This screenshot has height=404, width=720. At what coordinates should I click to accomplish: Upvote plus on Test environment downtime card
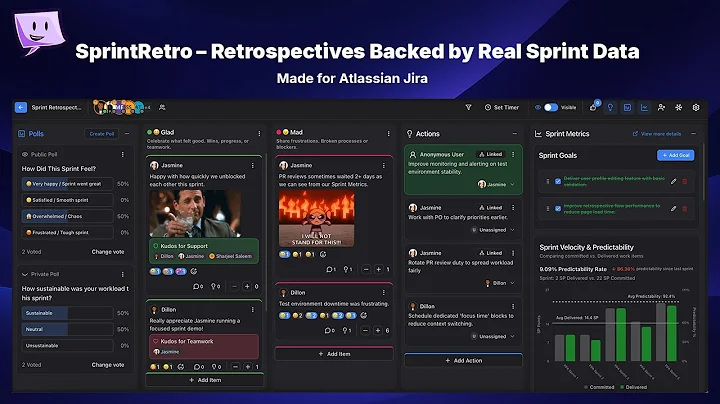click(378, 331)
